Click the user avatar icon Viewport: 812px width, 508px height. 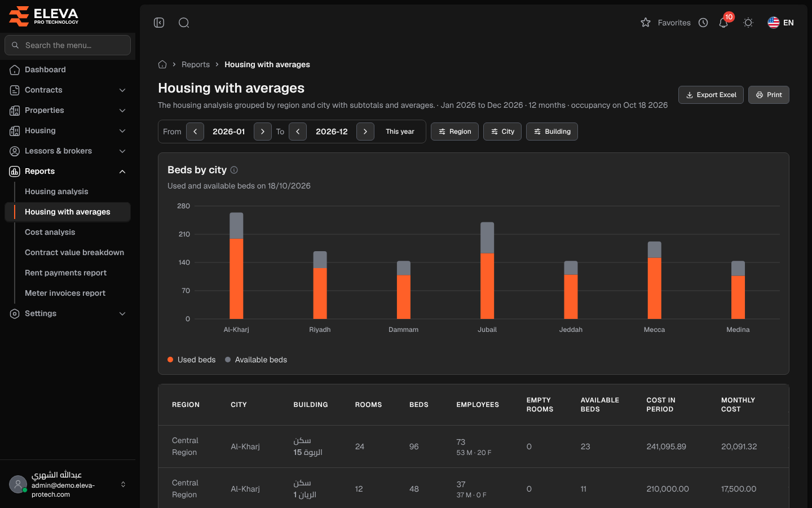(x=18, y=484)
